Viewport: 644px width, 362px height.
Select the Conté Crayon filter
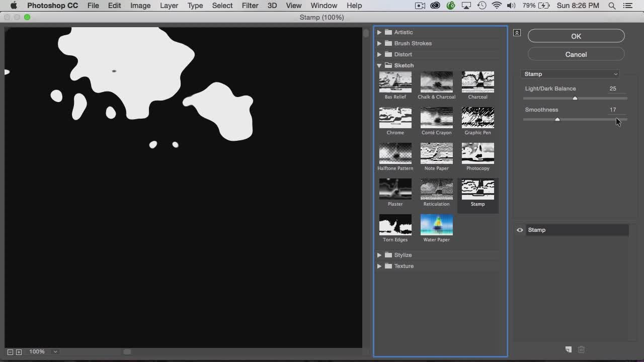click(436, 118)
